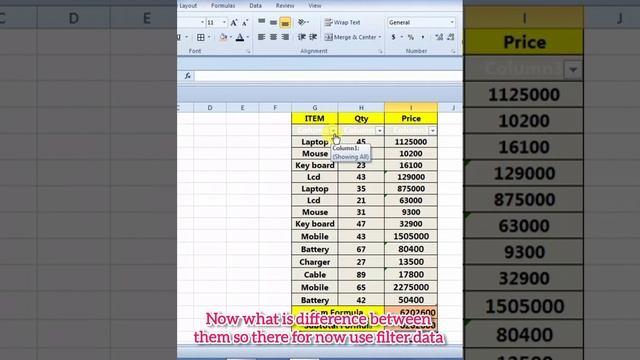Select column H header in worksheet
The width and height of the screenshot is (640, 360).
(x=361, y=108)
